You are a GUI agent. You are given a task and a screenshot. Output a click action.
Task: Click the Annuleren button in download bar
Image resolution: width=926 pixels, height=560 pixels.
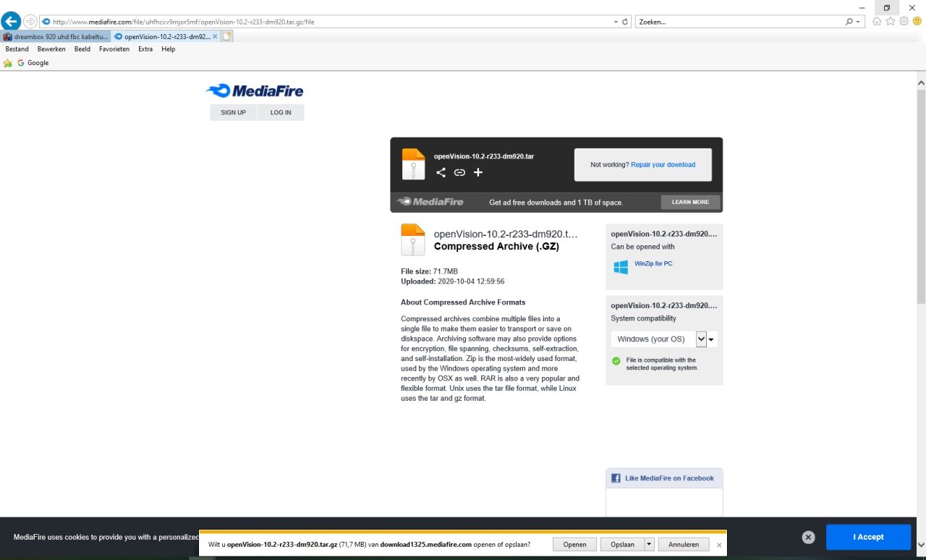[x=683, y=544]
